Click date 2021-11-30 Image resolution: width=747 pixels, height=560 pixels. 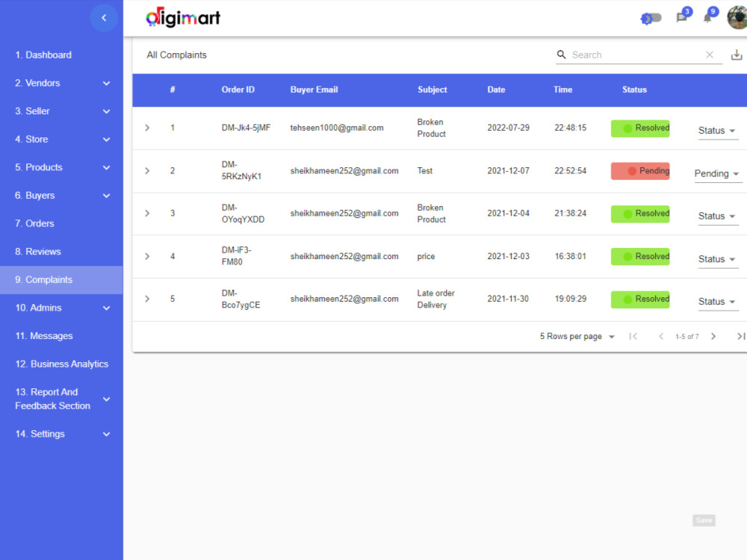tap(508, 299)
